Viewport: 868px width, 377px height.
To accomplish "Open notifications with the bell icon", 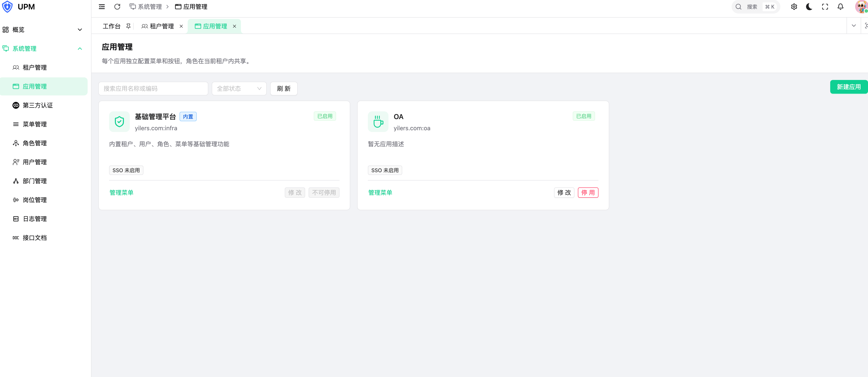I will (840, 7).
